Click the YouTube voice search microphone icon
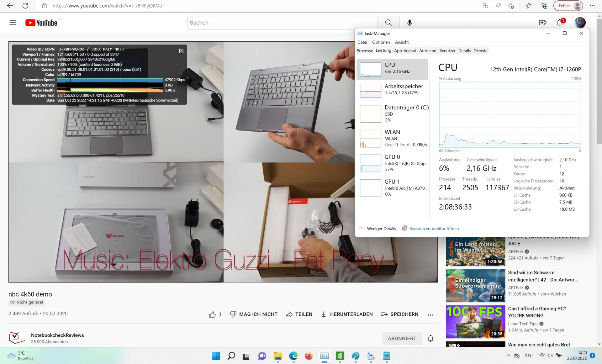The height and width of the screenshot is (364, 602). click(409, 23)
